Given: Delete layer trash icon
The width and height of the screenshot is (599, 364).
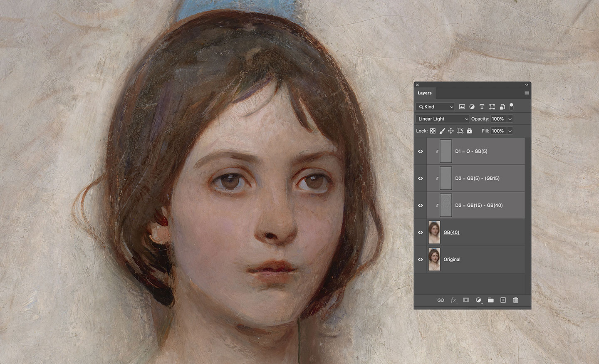Looking at the screenshot, I should (x=515, y=300).
